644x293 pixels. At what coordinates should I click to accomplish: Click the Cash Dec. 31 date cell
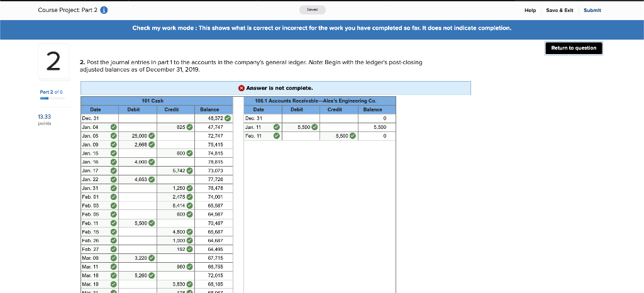click(100, 119)
